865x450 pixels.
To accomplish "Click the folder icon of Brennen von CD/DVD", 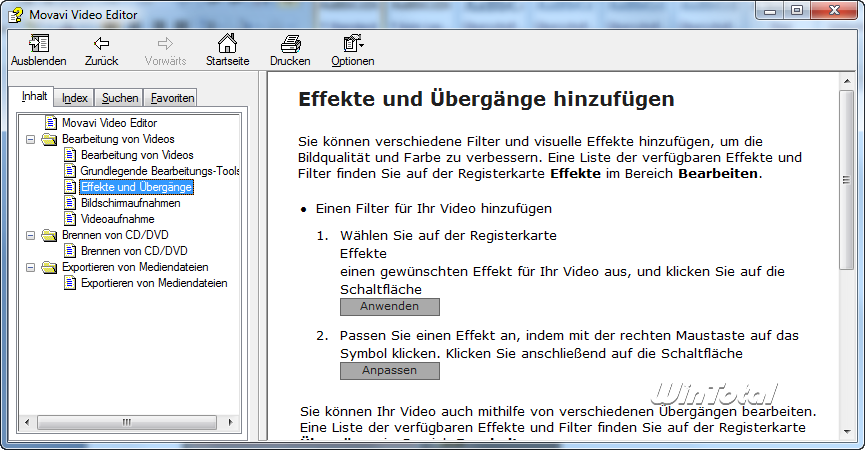I will tap(50, 235).
